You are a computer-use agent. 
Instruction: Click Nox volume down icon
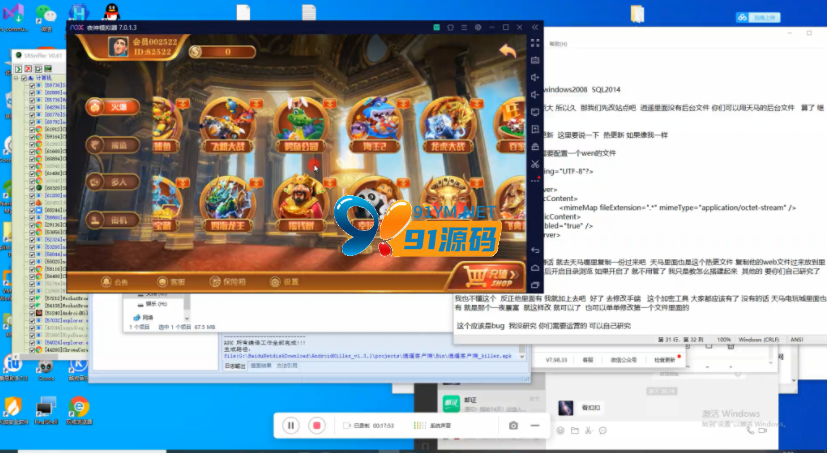[535, 95]
